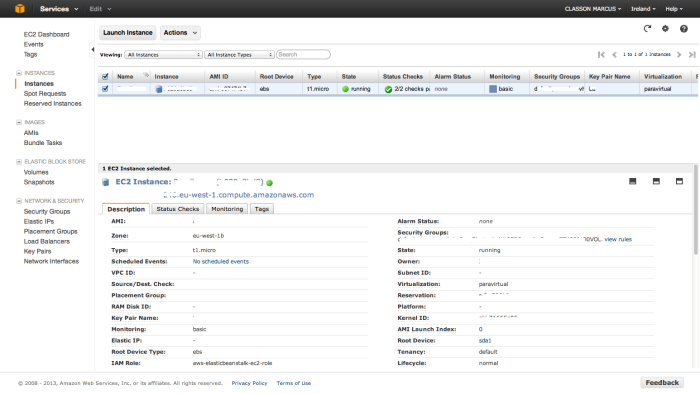The height and width of the screenshot is (394, 700).
Task: Open the sda1 root device link
Action: [x=485, y=340]
